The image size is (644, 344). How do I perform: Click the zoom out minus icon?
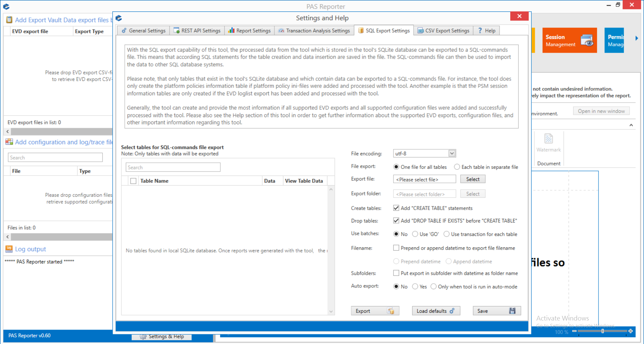click(x=574, y=331)
